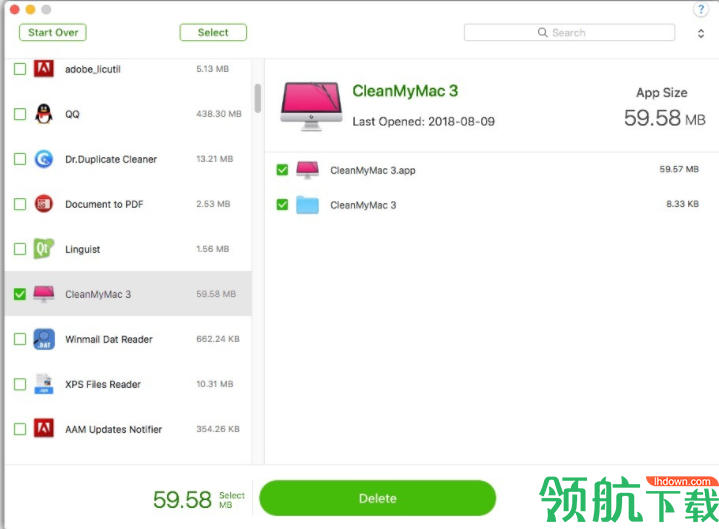Click the 59.57 MB file size

click(679, 169)
